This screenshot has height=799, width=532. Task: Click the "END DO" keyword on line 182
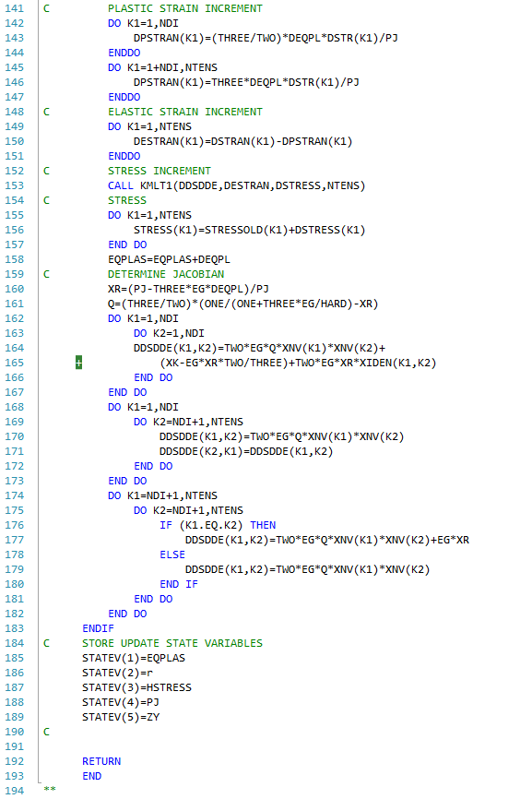pos(127,614)
